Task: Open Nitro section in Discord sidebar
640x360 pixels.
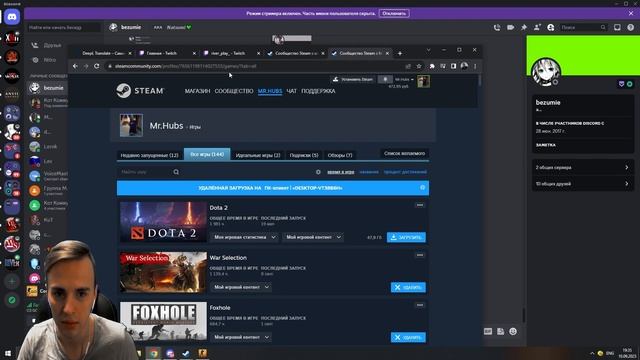Action: tap(48, 60)
